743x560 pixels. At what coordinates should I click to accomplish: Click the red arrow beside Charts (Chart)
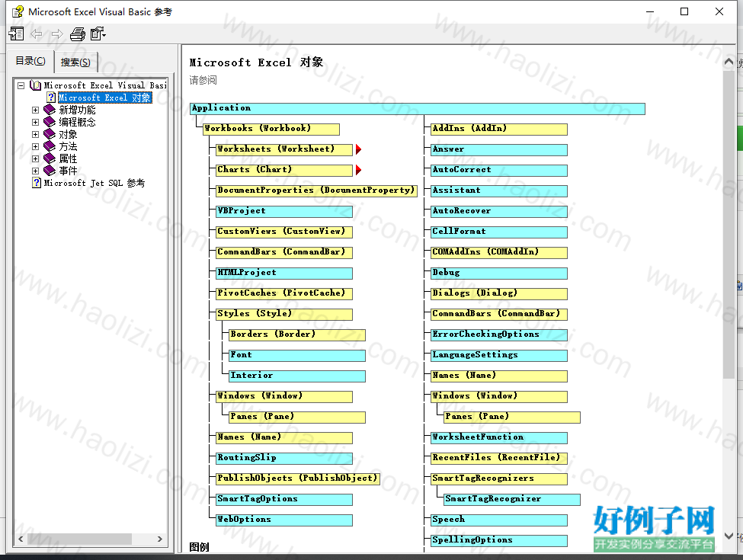pyautogui.click(x=358, y=170)
